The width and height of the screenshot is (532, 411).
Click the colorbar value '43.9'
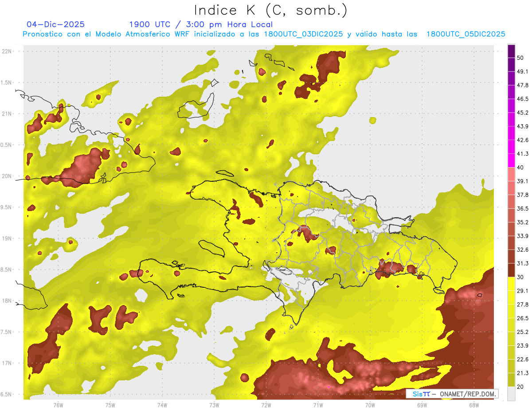(x=523, y=126)
